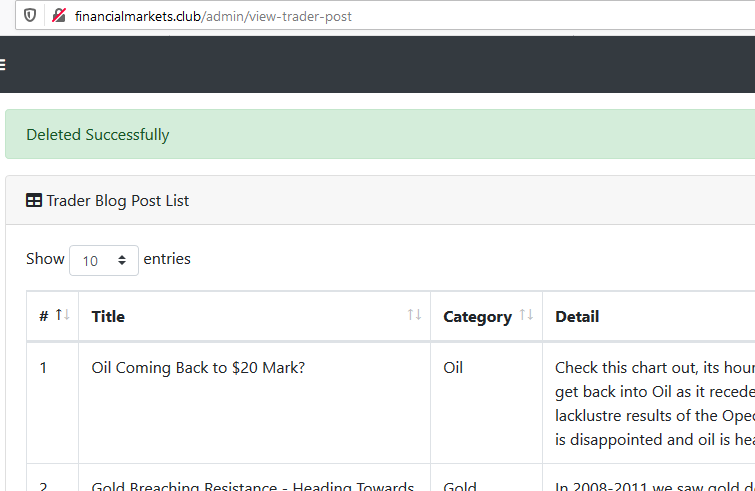755x491 pixels.
Task: Click sort arrows in the Category column
Action: click(x=526, y=316)
